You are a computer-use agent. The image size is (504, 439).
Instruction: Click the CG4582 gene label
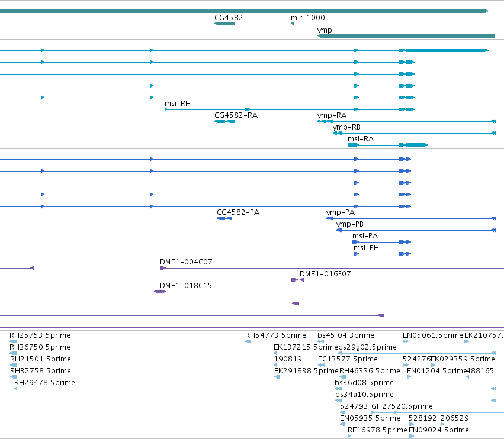coord(229,18)
